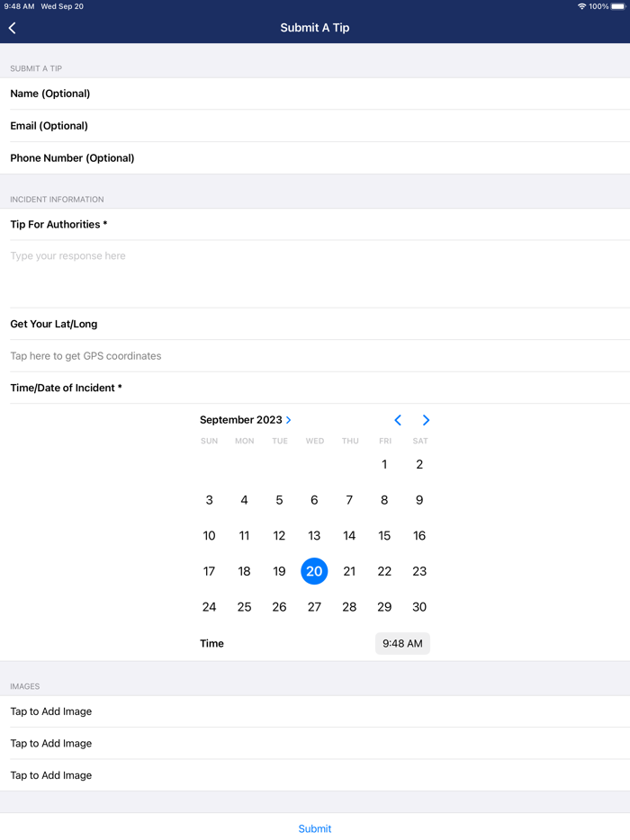Select September 11 on the calendar
Viewport: 630px width, 840px height.
coord(244,536)
